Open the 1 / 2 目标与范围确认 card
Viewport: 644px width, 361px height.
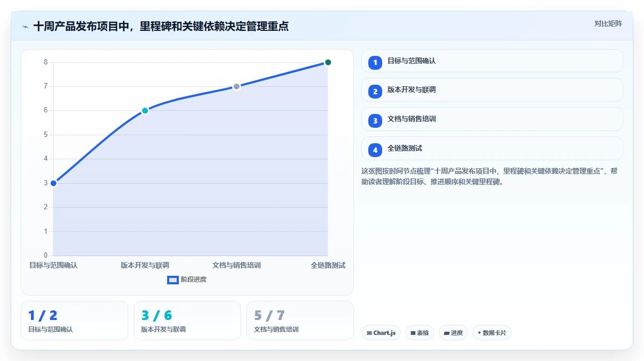coord(75,321)
